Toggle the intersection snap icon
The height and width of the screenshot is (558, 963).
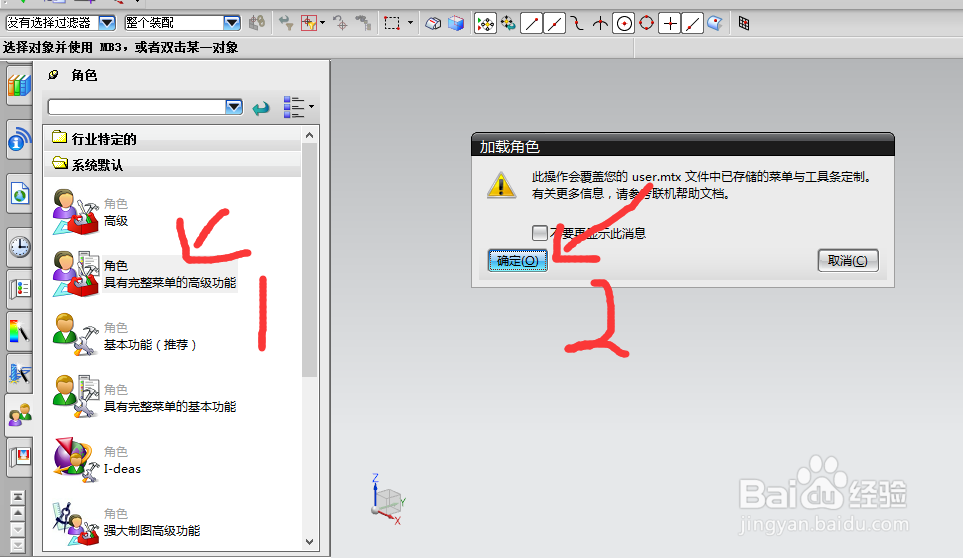(600, 24)
